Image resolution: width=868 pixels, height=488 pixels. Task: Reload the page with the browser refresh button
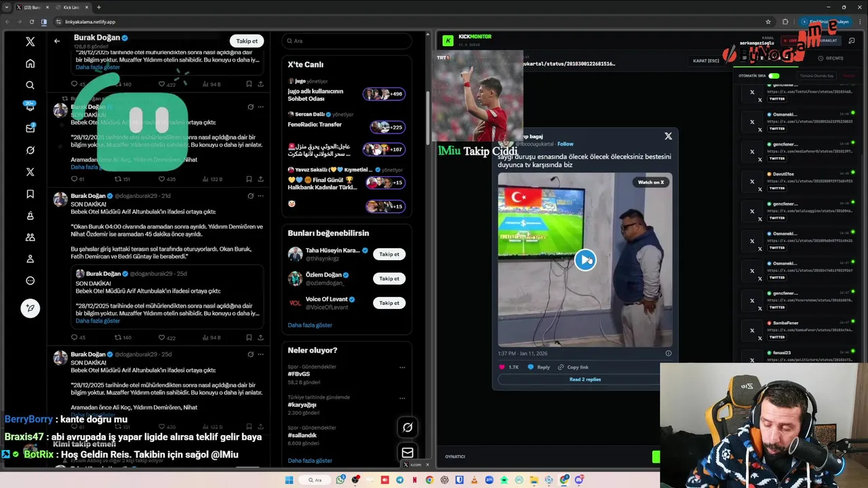(31, 22)
